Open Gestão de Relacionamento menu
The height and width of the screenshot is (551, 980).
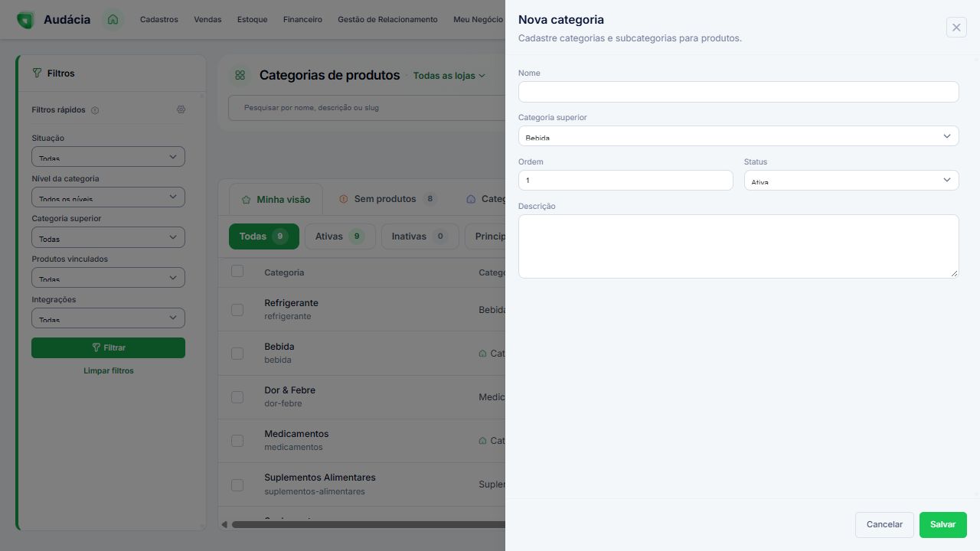387,19
